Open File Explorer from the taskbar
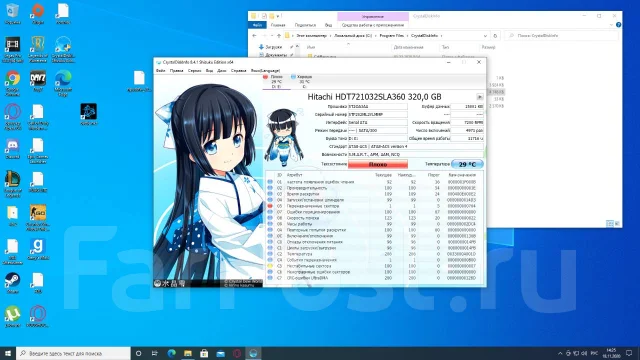The image size is (640, 360). coord(188,353)
